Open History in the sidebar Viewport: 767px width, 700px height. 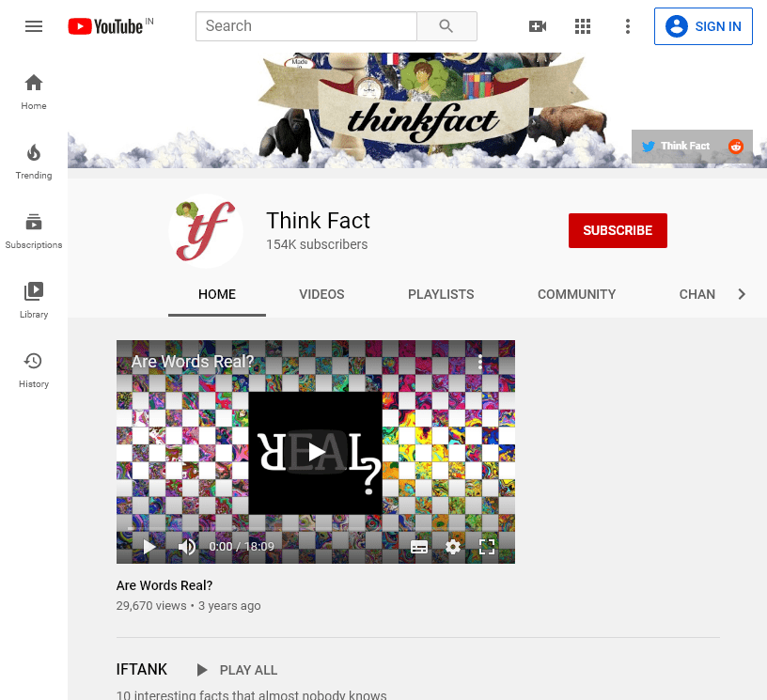pos(34,370)
